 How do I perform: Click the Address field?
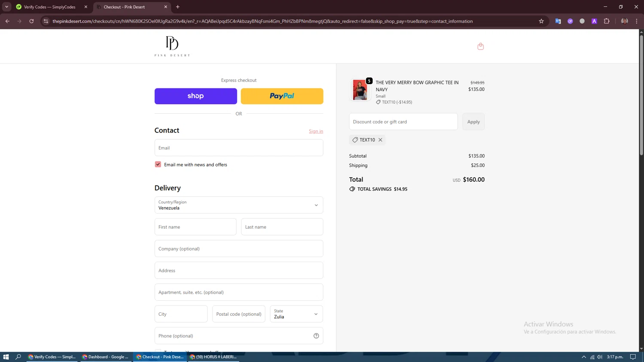pyautogui.click(x=239, y=271)
